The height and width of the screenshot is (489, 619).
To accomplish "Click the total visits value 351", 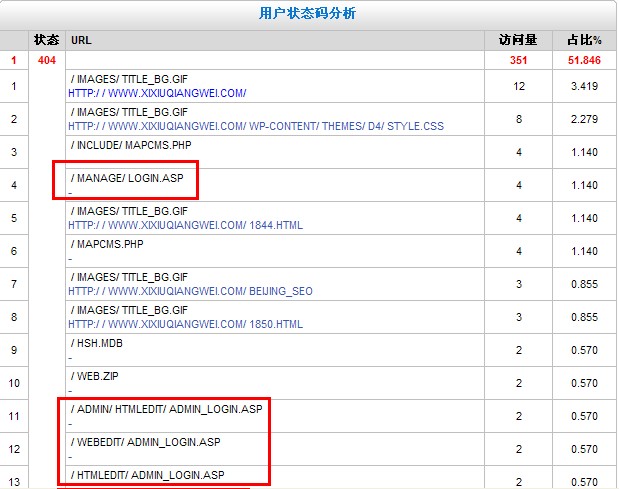I will coord(518,61).
